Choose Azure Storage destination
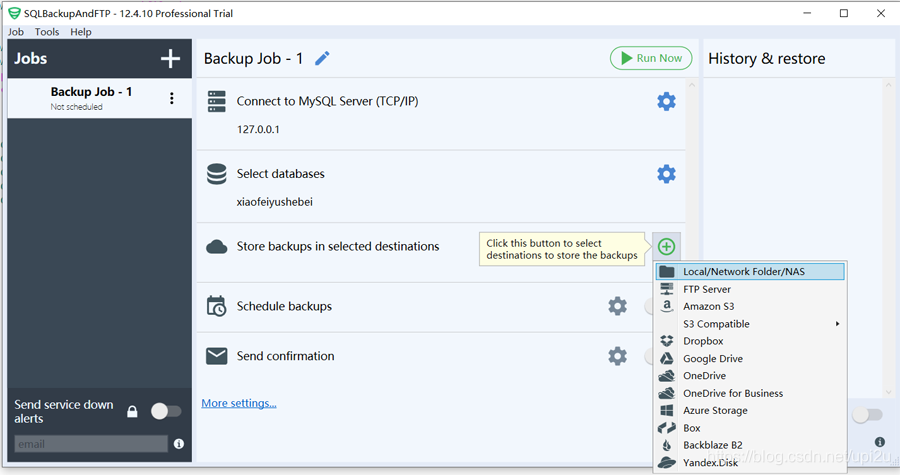This screenshot has width=900, height=475. pyautogui.click(x=750, y=411)
